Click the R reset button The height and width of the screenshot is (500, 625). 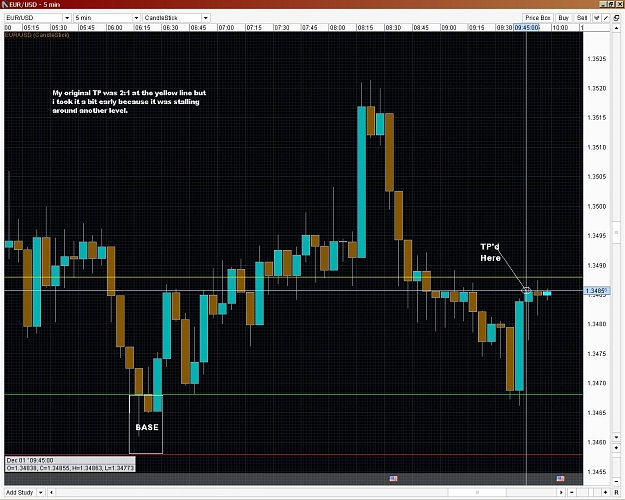tap(617, 492)
